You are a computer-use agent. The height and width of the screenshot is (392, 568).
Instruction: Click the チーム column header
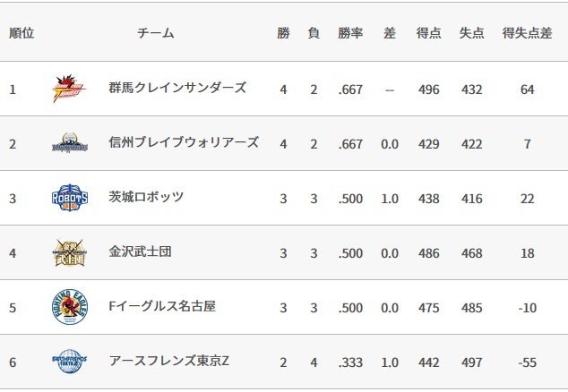(x=156, y=33)
